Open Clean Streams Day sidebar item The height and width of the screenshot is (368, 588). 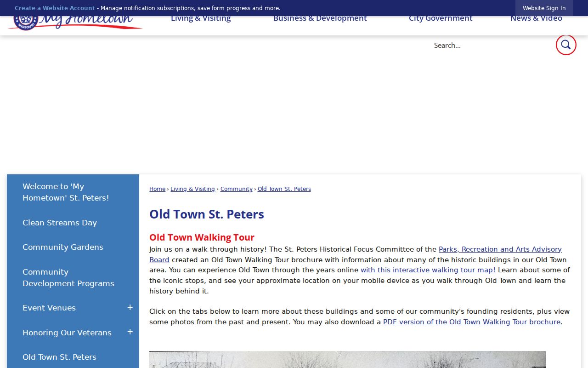pos(73,223)
